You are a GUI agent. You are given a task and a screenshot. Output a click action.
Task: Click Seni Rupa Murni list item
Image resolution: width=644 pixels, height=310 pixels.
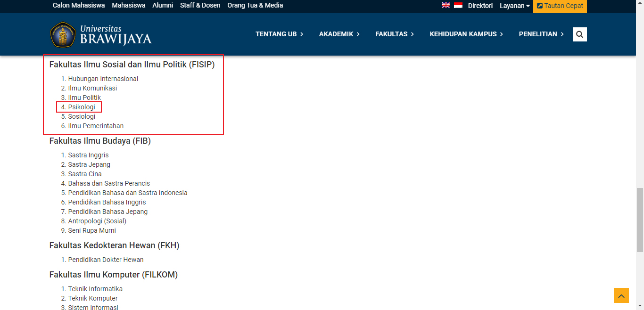pos(92,230)
